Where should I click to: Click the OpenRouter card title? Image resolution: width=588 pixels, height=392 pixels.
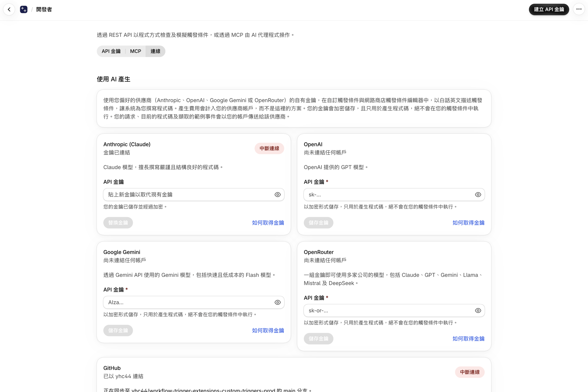click(318, 252)
